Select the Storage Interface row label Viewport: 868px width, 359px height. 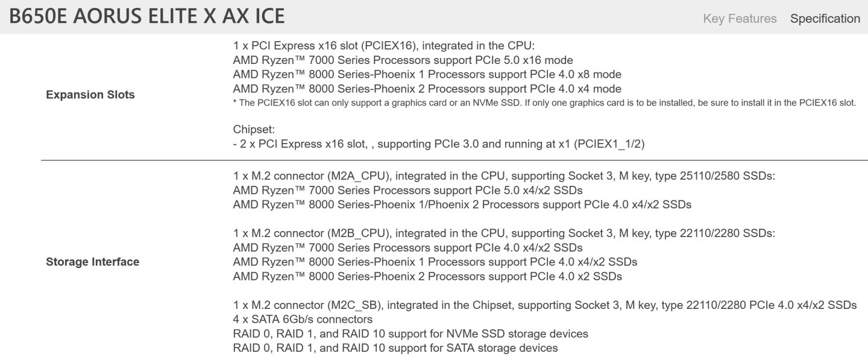92,262
